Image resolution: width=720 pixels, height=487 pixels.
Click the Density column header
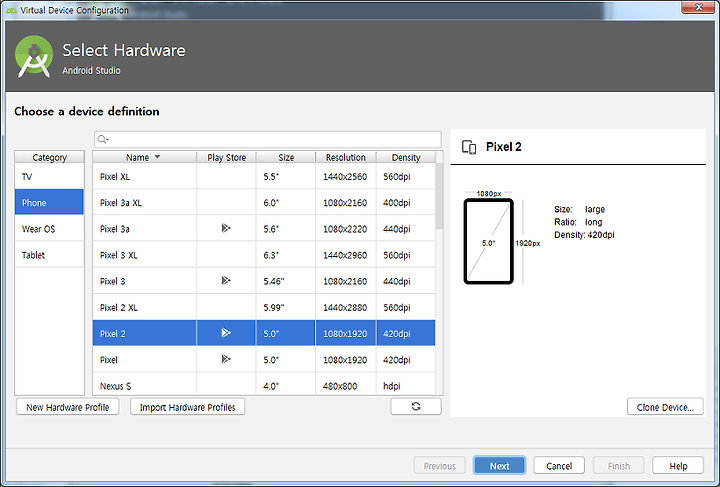coord(406,157)
